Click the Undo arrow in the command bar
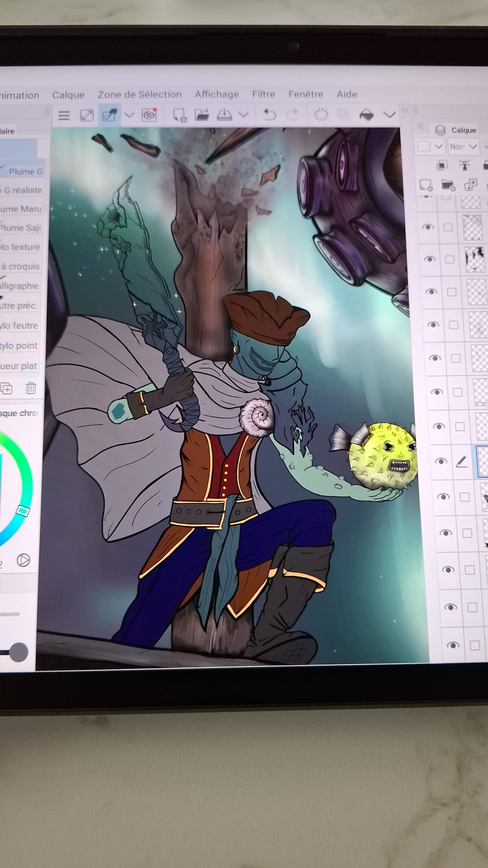The height and width of the screenshot is (868, 488). (x=269, y=115)
